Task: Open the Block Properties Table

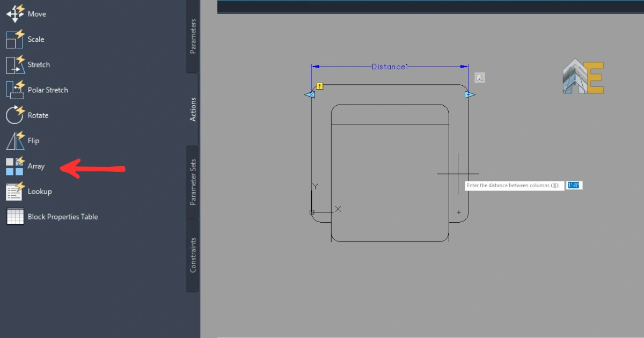Action: point(15,217)
